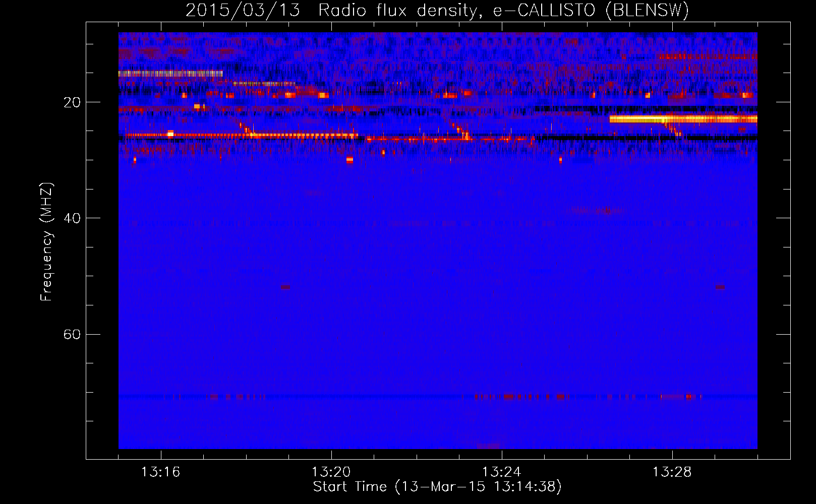Screen dimensions: 816x504
Task: Click the 13:16 time tick label
Action: (160, 472)
